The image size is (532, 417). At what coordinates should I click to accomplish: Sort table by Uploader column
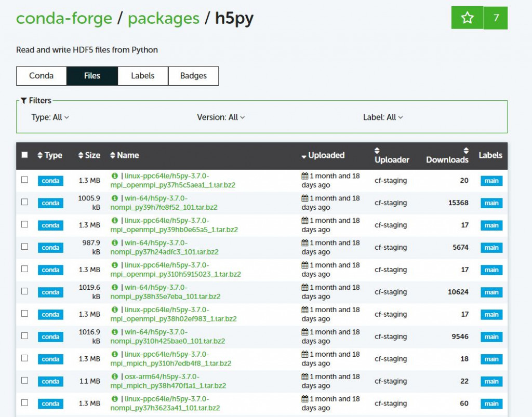pos(392,156)
